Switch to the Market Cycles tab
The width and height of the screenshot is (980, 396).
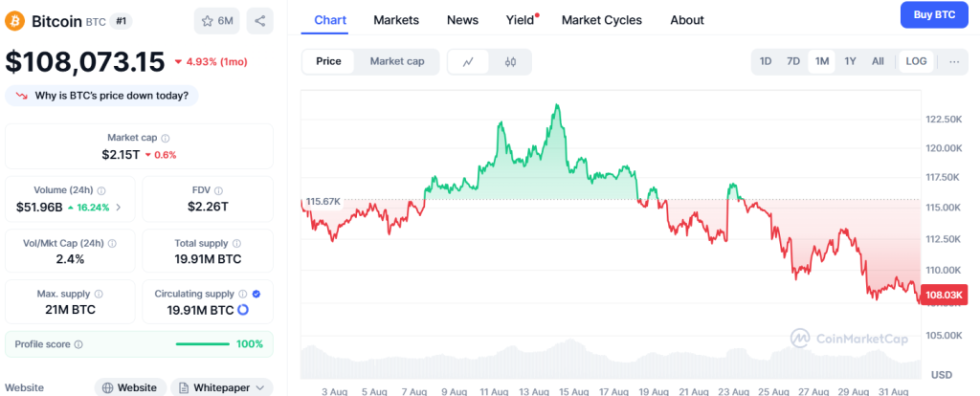[601, 20]
